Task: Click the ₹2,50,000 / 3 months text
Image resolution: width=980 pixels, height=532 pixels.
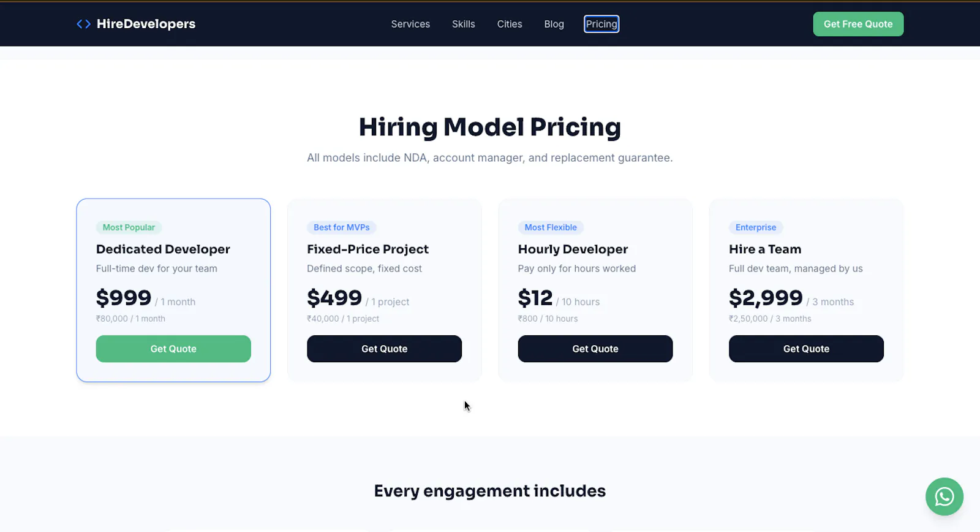Action: point(770,319)
